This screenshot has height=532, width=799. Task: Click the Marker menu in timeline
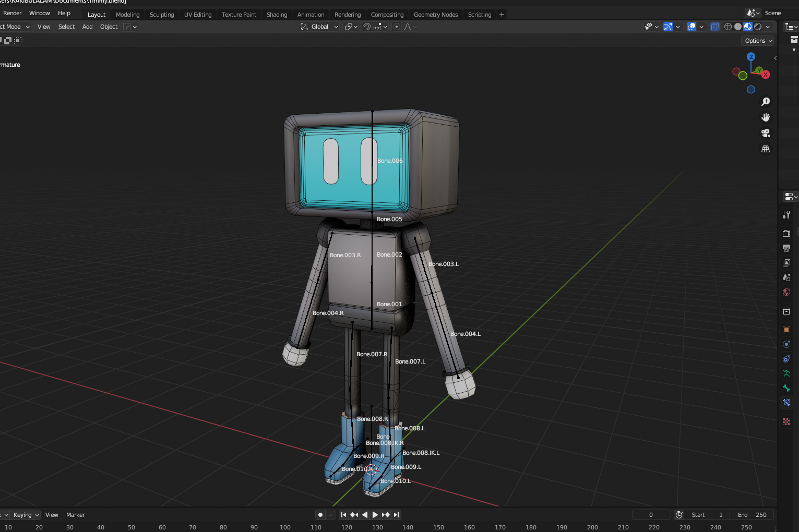click(75, 515)
